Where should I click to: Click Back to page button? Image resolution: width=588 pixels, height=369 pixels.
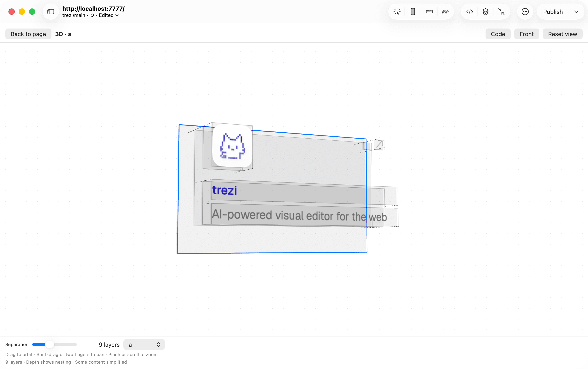point(28,34)
